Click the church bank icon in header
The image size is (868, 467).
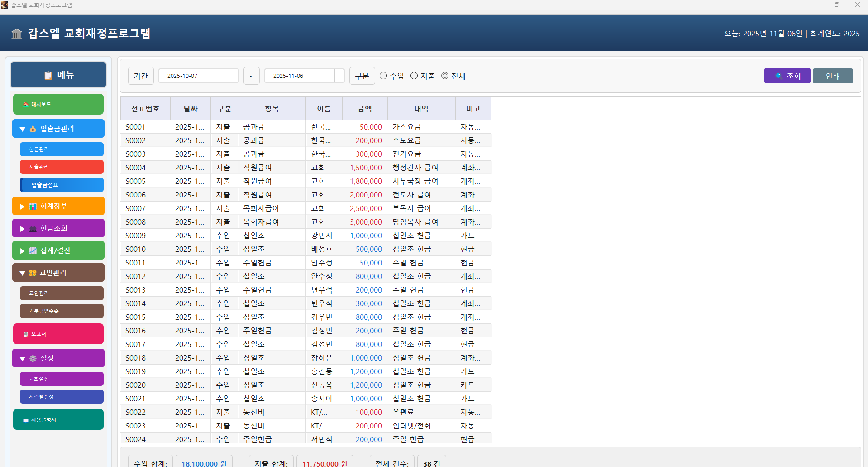[16, 33]
